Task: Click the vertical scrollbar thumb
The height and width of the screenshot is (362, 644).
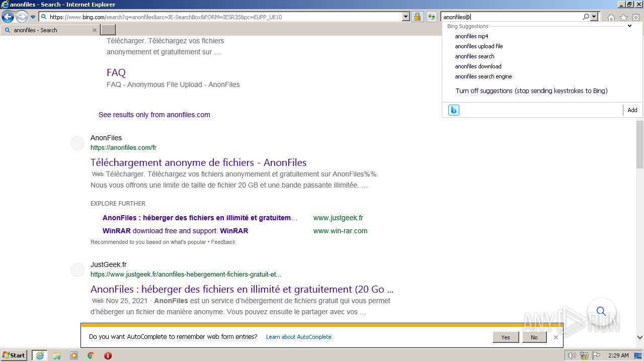Action: [x=640, y=144]
